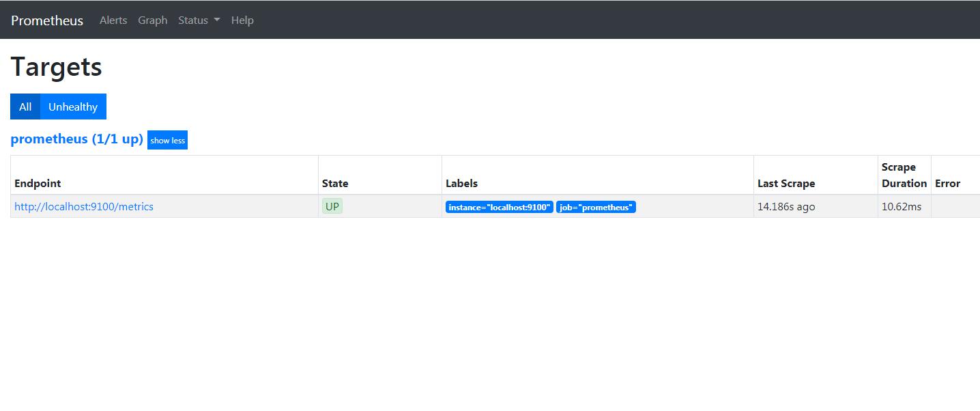
Task: Click the Scrape Duration column header
Action: click(x=904, y=175)
